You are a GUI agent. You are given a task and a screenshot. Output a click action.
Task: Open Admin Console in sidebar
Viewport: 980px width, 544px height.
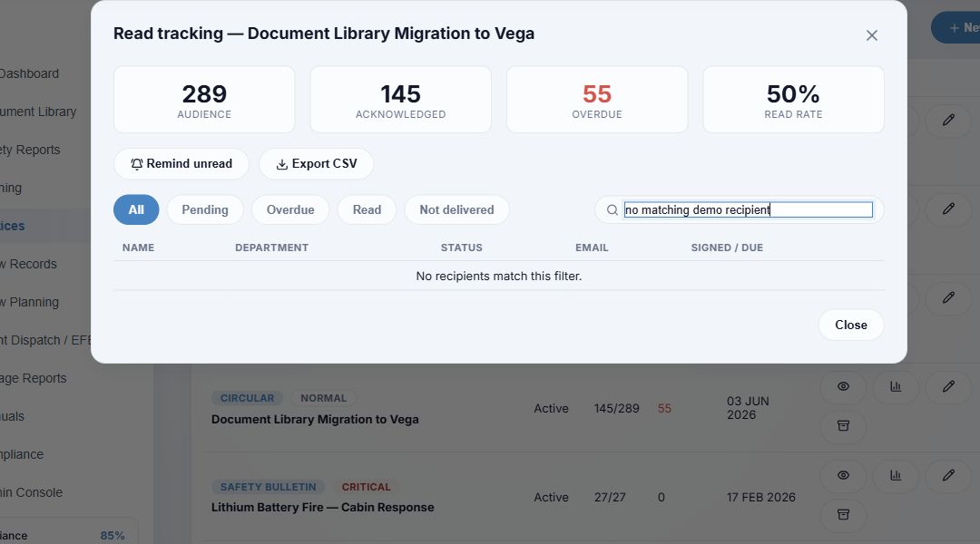31,493
